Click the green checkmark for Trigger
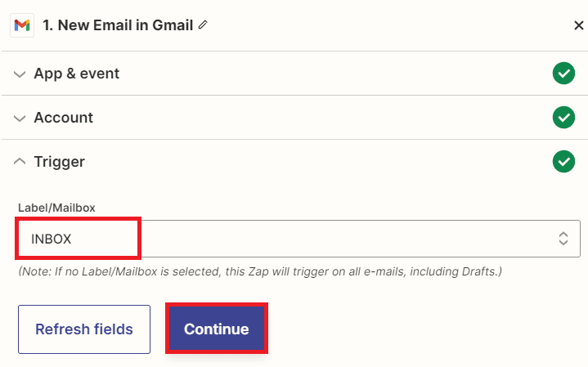The image size is (588, 367). (563, 162)
